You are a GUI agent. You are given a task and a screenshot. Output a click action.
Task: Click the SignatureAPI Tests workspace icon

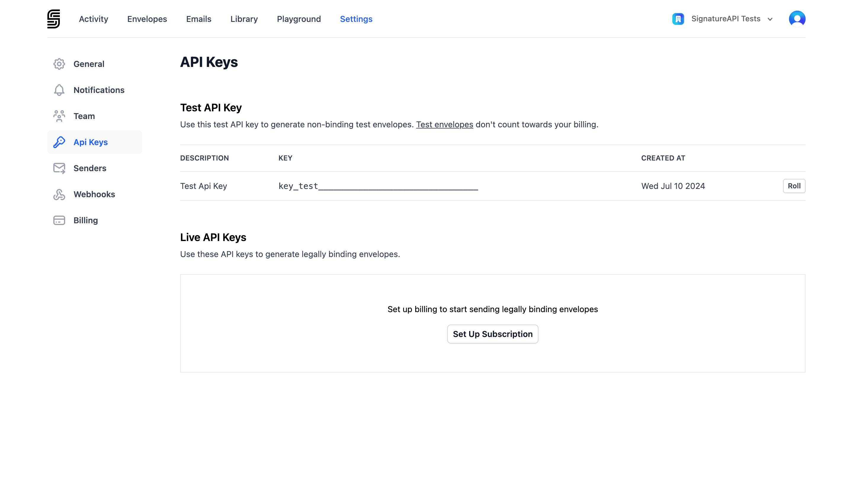pos(678,19)
